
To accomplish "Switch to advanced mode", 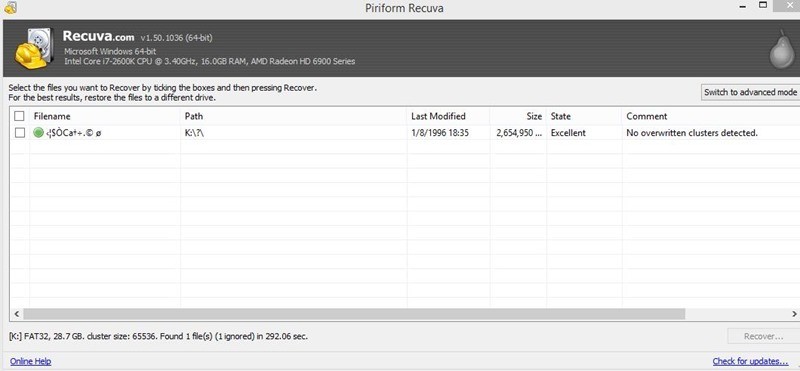I will [750, 92].
